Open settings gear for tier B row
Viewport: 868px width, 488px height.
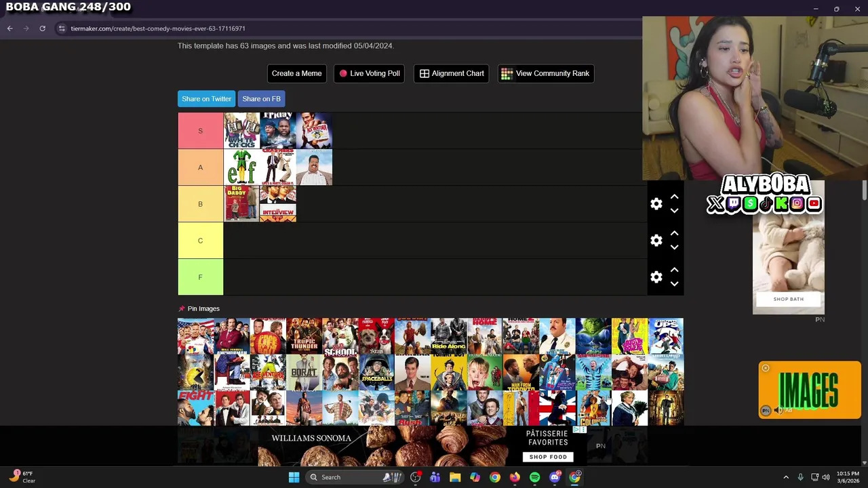[656, 204]
